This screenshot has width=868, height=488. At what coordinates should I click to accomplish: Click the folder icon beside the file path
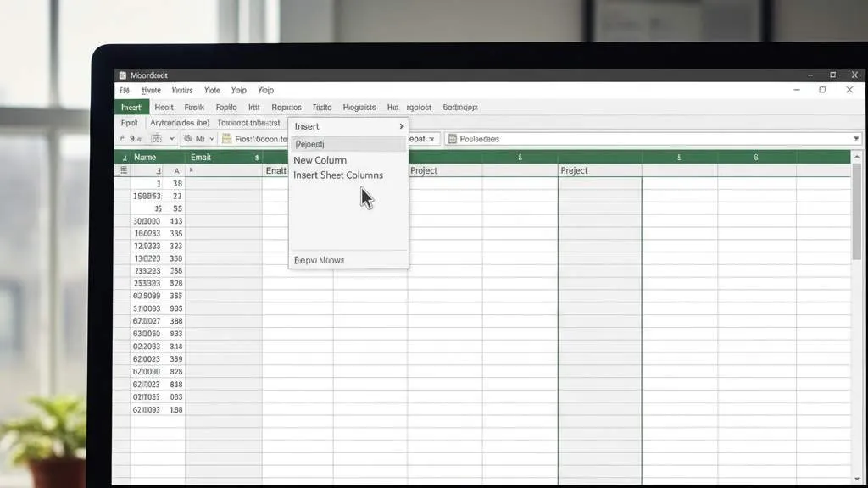(226, 139)
